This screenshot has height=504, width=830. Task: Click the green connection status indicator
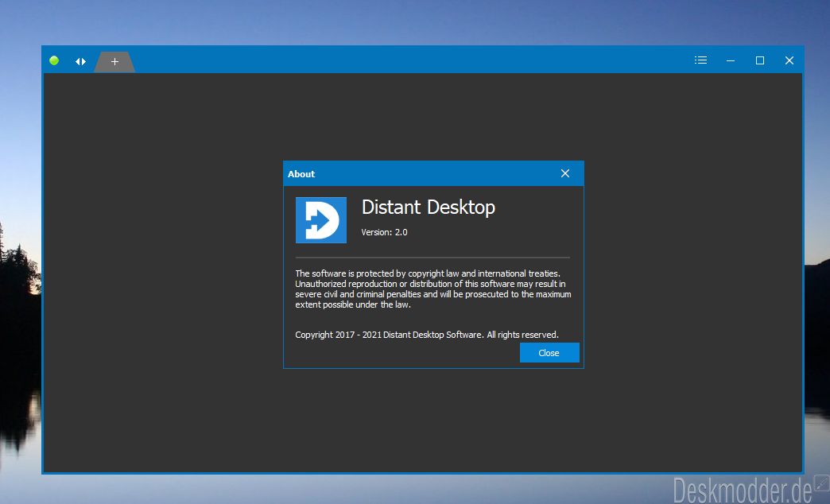[x=54, y=61]
